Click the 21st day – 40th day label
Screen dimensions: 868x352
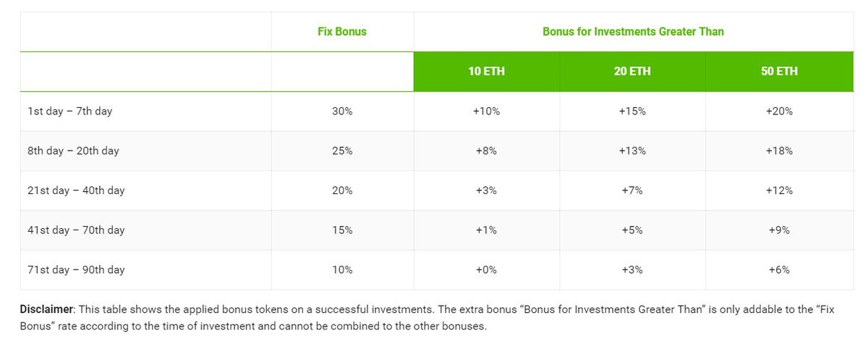click(76, 190)
